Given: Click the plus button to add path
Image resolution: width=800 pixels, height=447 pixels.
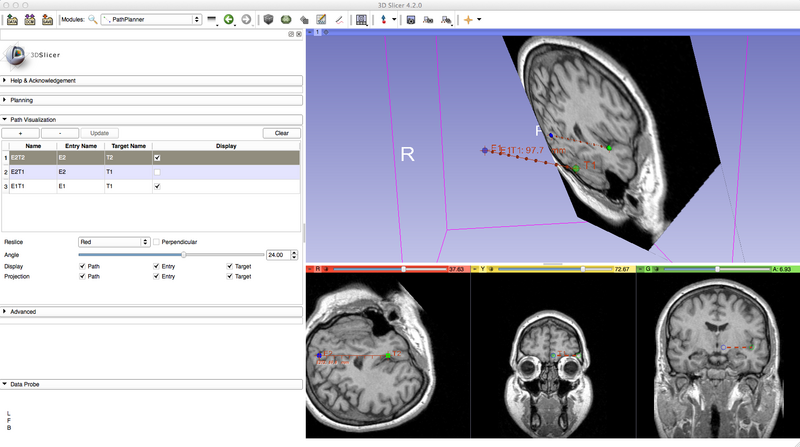Looking at the screenshot, I should (20, 133).
